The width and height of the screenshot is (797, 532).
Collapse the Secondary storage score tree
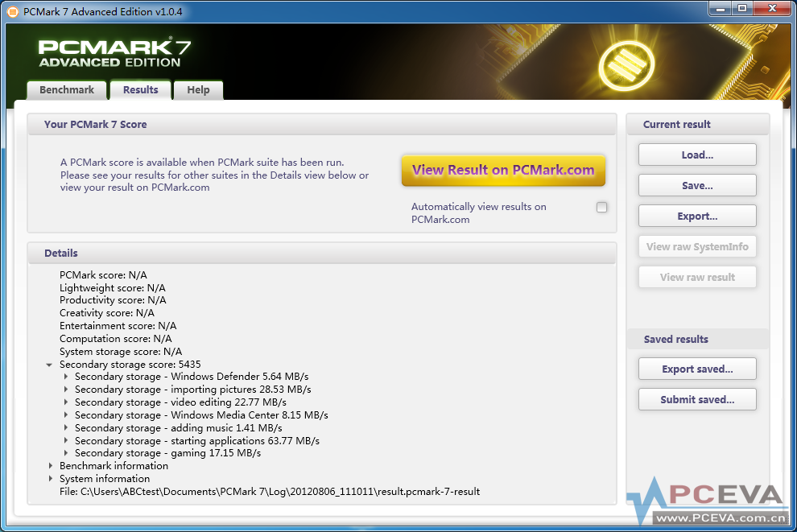click(x=49, y=365)
